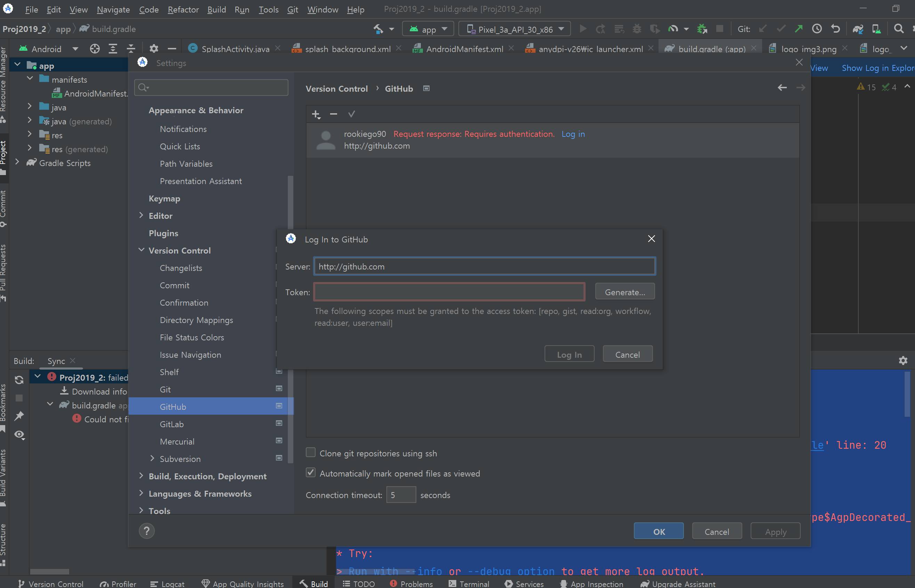Click Apply in Settings dialog

point(775,531)
